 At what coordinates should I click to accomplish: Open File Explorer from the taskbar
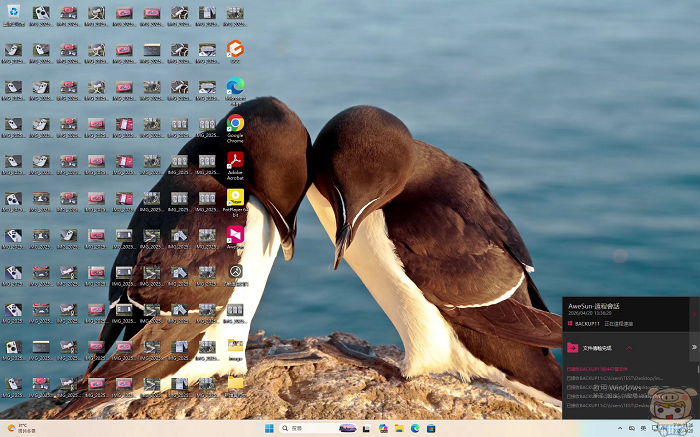pos(399,428)
